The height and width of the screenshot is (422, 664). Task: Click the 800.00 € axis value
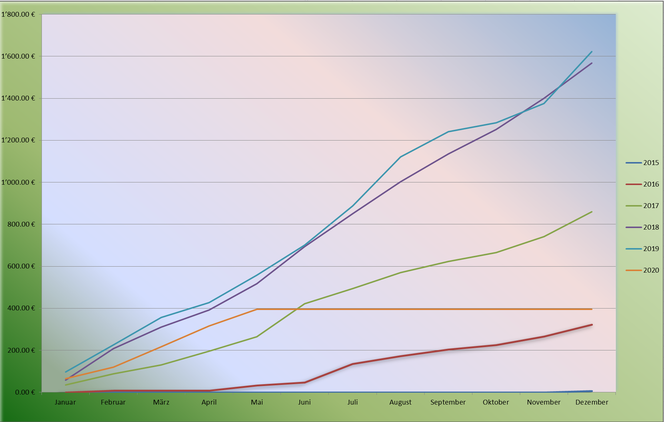tap(21, 224)
